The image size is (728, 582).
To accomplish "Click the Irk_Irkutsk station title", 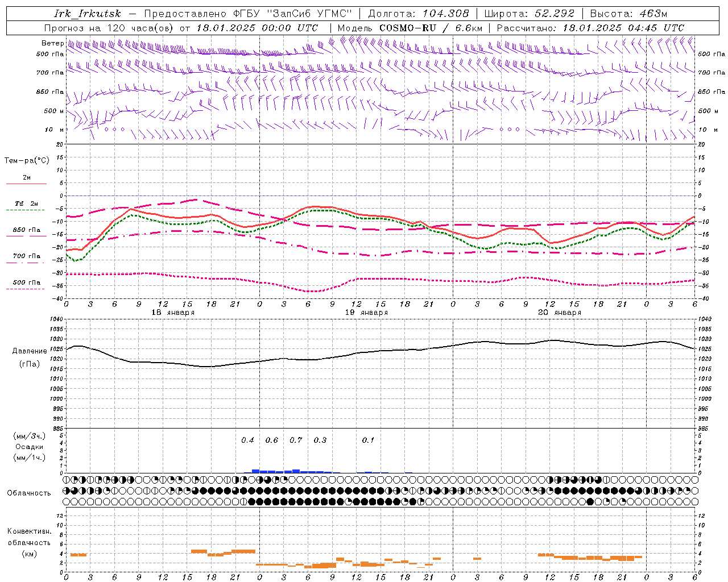I will (88, 14).
